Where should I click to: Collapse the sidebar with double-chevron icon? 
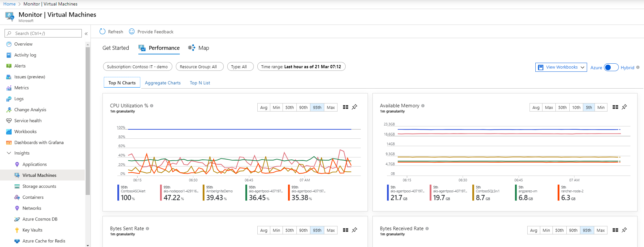click(86, 34)
